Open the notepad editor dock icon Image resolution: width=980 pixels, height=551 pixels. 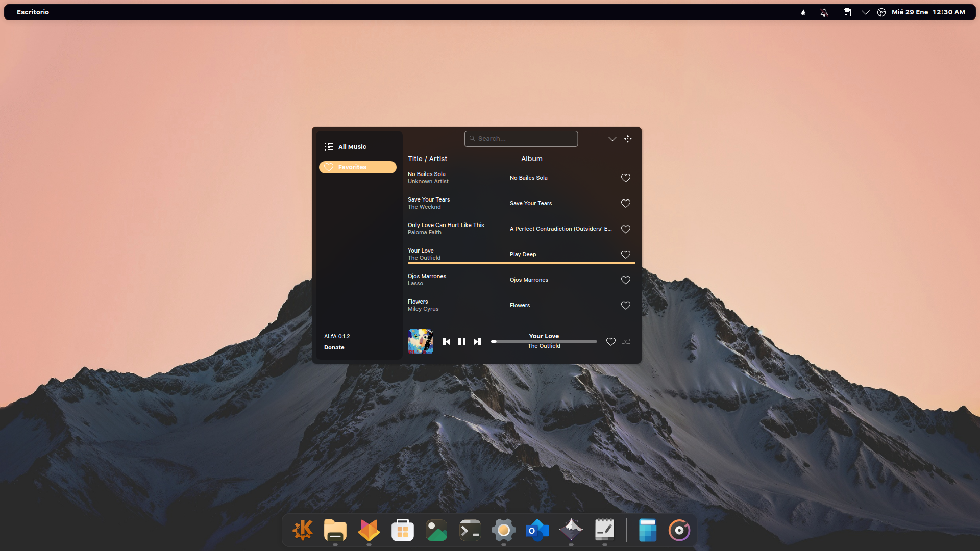605,531
